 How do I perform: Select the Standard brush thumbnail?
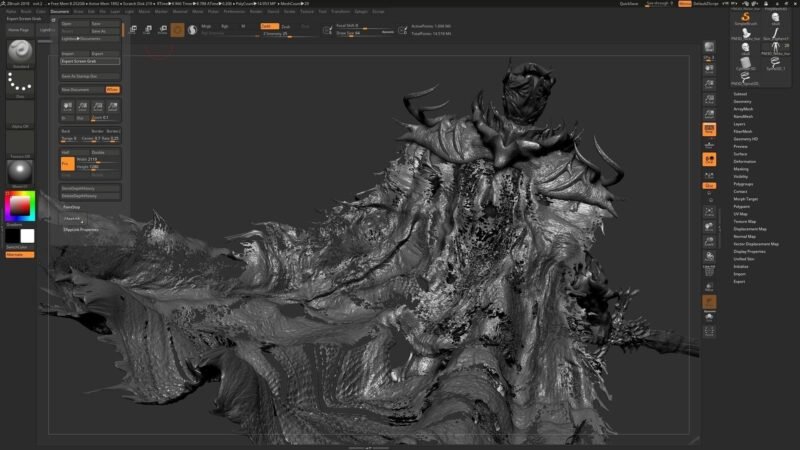[20, 52]
